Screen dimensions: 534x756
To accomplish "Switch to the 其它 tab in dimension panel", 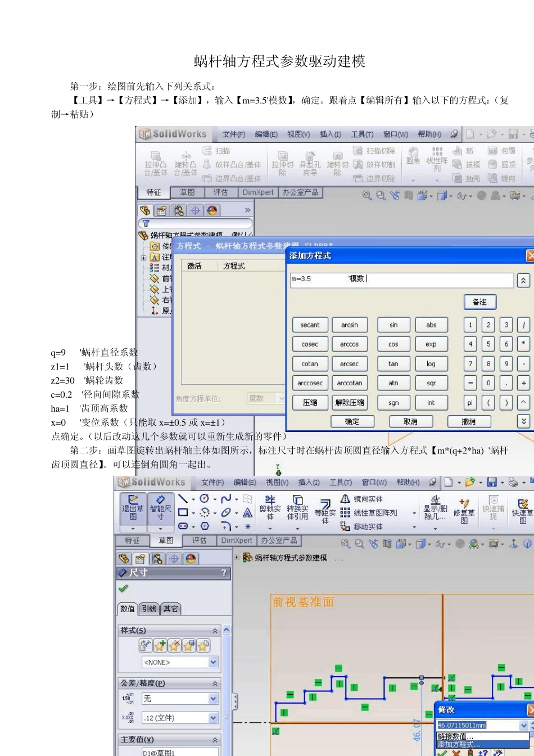I will tap(170, 609).
